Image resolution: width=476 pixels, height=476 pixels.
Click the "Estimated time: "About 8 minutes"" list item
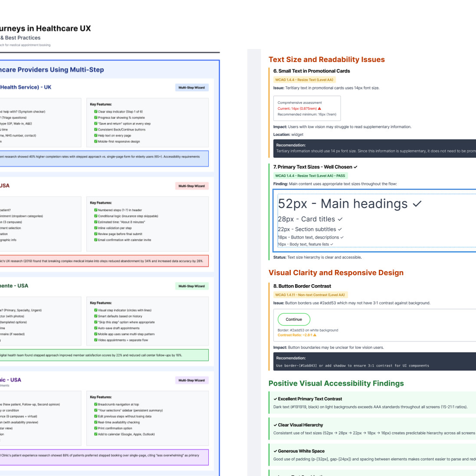121,222
